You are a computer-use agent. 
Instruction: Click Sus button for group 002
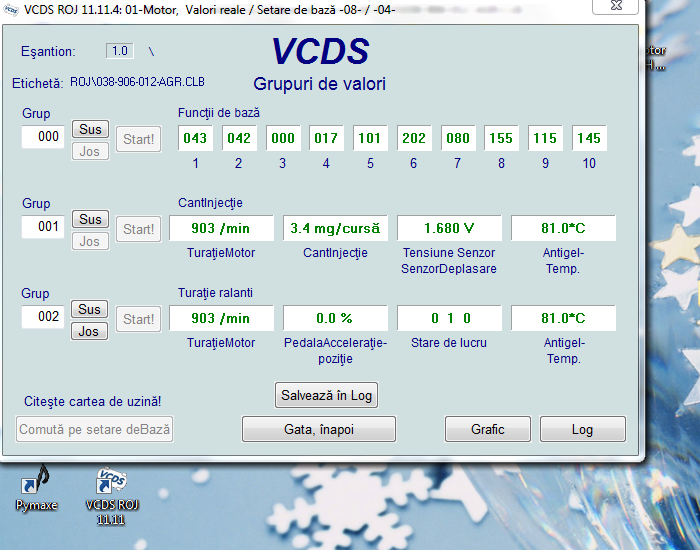click(90, 309)
